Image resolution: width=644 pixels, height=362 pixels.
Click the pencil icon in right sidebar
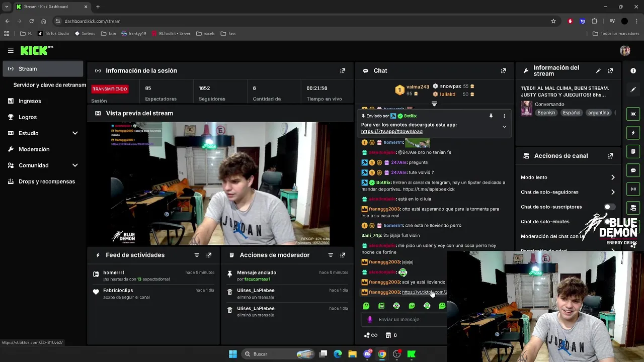click(633, 89)
